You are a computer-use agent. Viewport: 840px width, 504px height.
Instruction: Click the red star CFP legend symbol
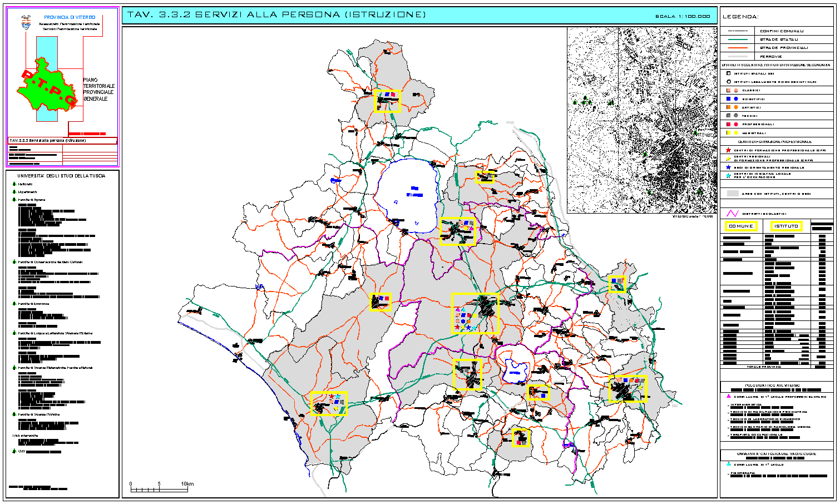728,150
